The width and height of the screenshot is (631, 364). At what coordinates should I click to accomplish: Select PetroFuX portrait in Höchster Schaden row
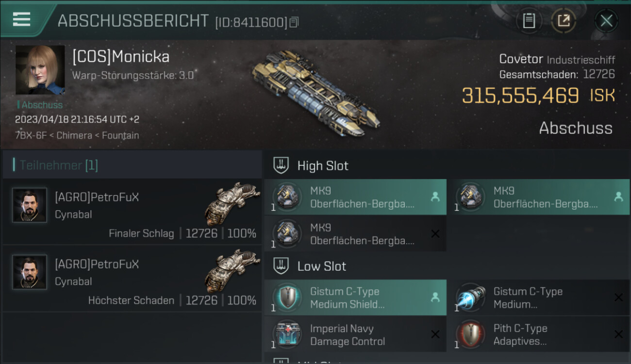coord(30,272)
